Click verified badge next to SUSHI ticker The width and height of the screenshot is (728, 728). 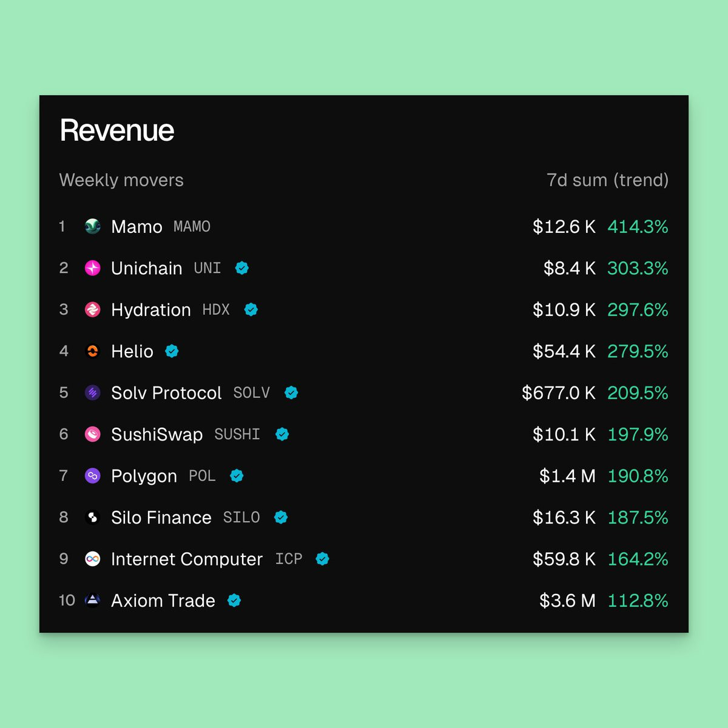[x=282, y=434]
